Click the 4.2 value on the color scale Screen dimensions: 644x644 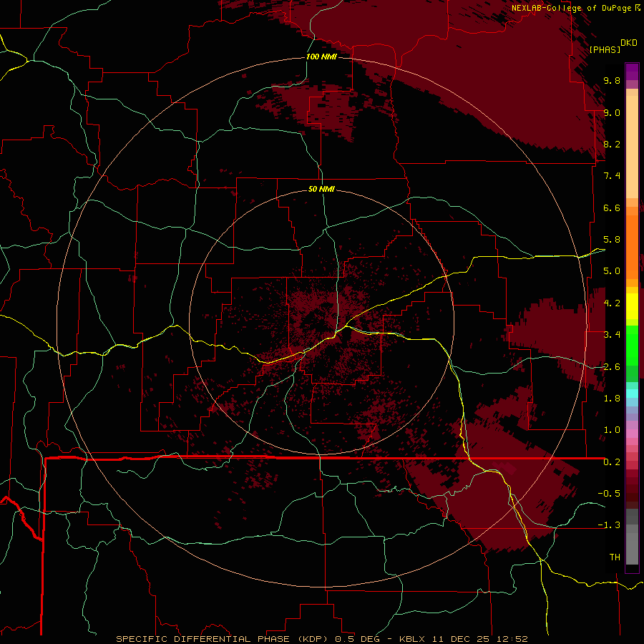[x=612, y=303]
